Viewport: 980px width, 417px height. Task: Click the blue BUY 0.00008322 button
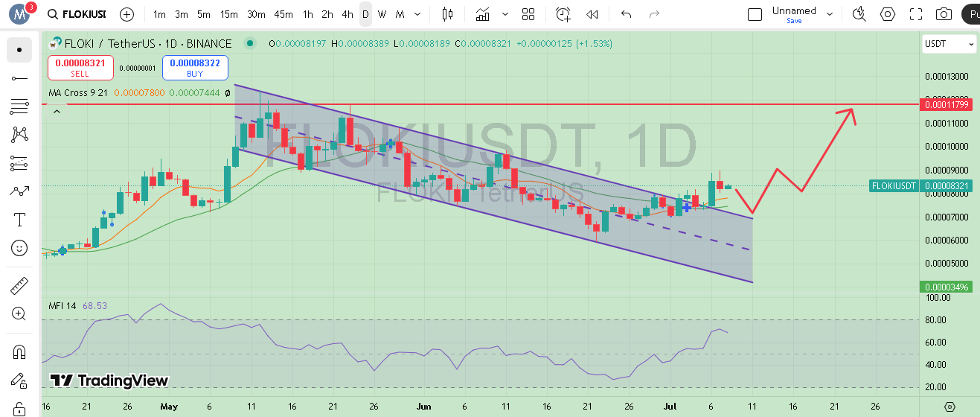click(x=195, y=68)
